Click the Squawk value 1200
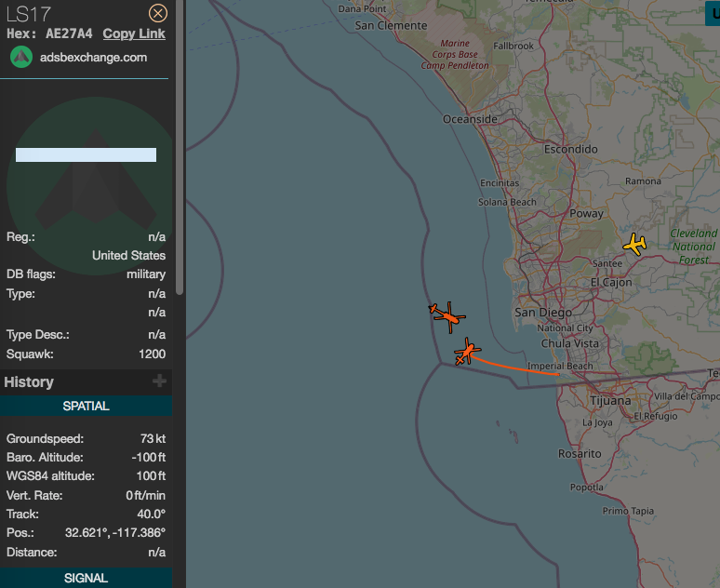 click(x=152, y=354)
